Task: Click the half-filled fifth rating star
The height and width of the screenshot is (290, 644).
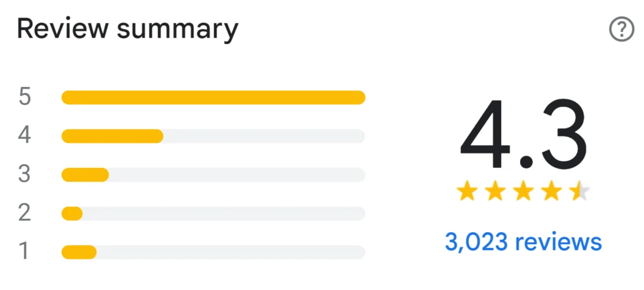Action: tap(579, 191)
